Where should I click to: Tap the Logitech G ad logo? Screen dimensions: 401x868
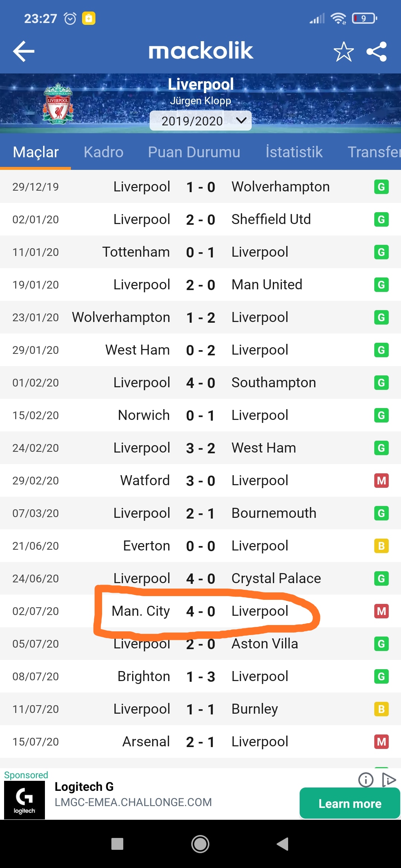point(25,800)
